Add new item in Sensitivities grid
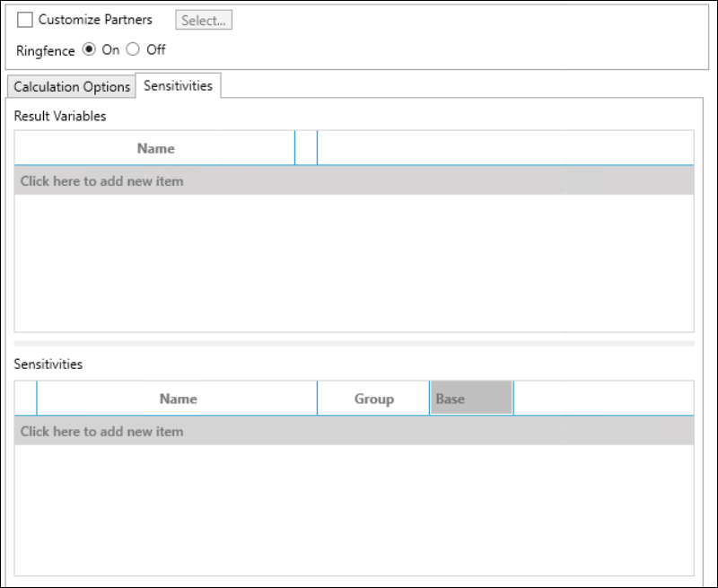Viewport: 718px width, 588px height. (x=102, y=432)
